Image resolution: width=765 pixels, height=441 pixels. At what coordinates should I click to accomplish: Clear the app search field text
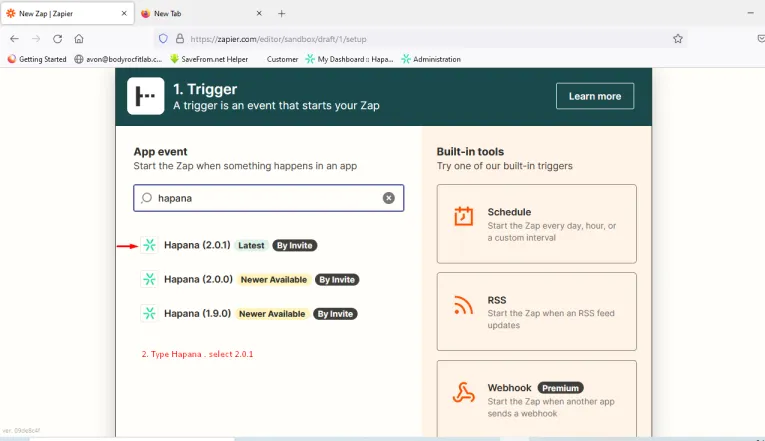point(389,198)
